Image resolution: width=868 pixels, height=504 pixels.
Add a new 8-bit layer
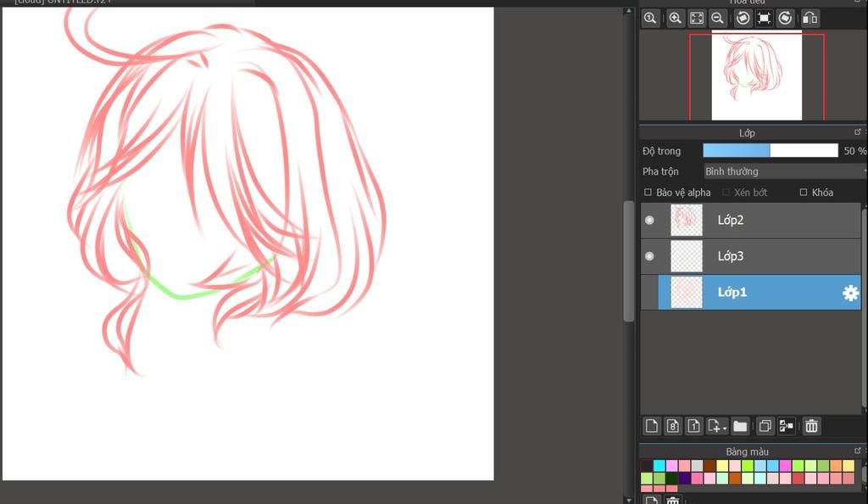[672, 426]
